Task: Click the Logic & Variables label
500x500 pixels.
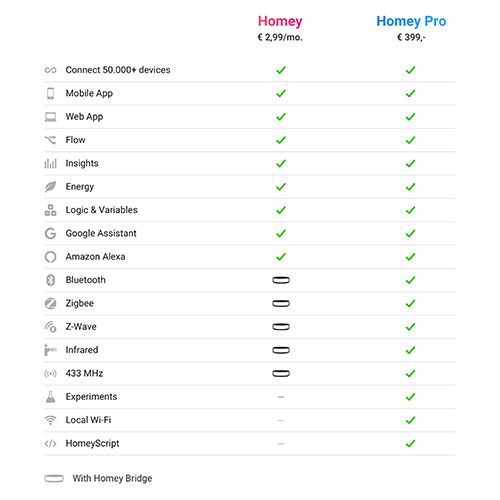Action: [x=101, y=210]
